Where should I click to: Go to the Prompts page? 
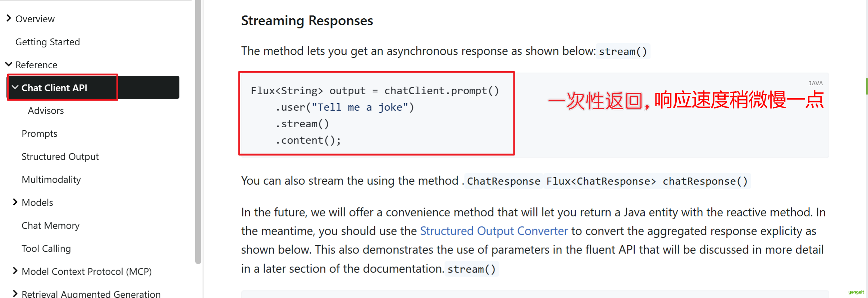(x=39, y=133)
